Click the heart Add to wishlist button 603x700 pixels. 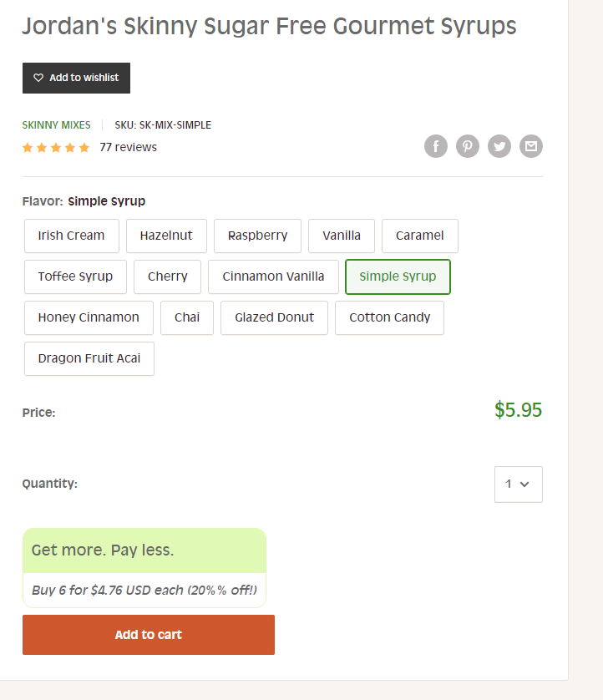[76, 79]
